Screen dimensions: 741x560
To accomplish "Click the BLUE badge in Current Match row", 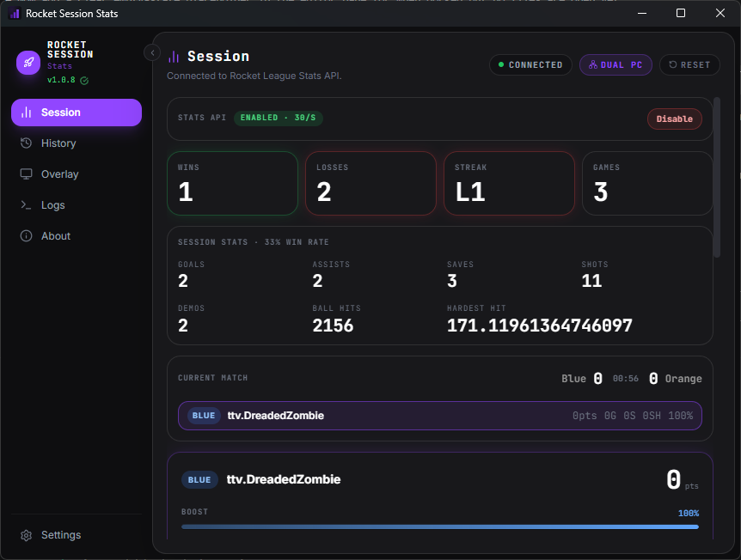I will (x=204, y=416).
